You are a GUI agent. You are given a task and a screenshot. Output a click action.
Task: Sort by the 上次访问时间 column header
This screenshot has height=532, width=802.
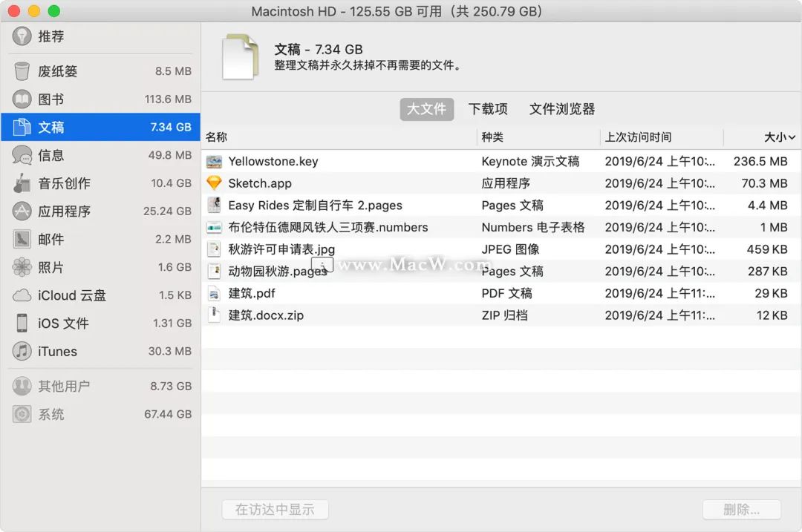click(639, 137)
